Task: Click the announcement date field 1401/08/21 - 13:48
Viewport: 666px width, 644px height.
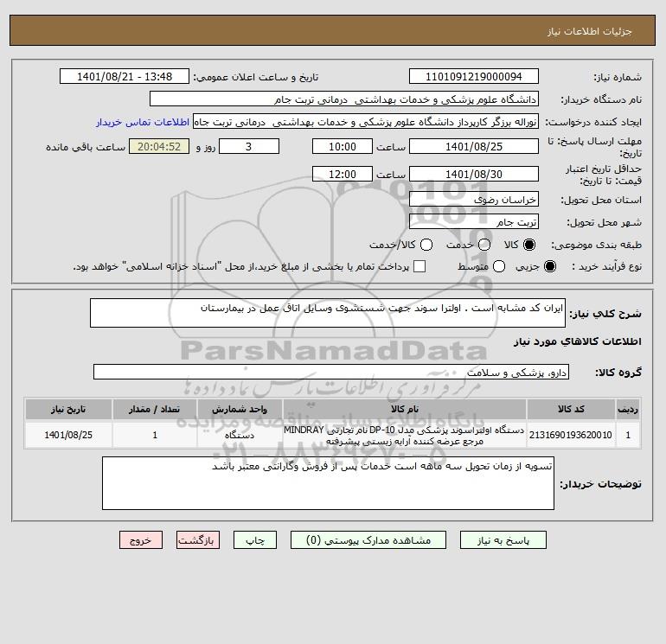Action: pos(125,76)
